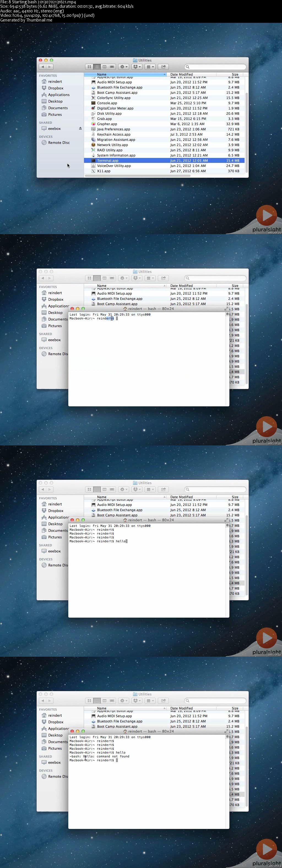The image size is (282, 868).
Task: Go back in the active Finder window
Action: tap(42, 67)
